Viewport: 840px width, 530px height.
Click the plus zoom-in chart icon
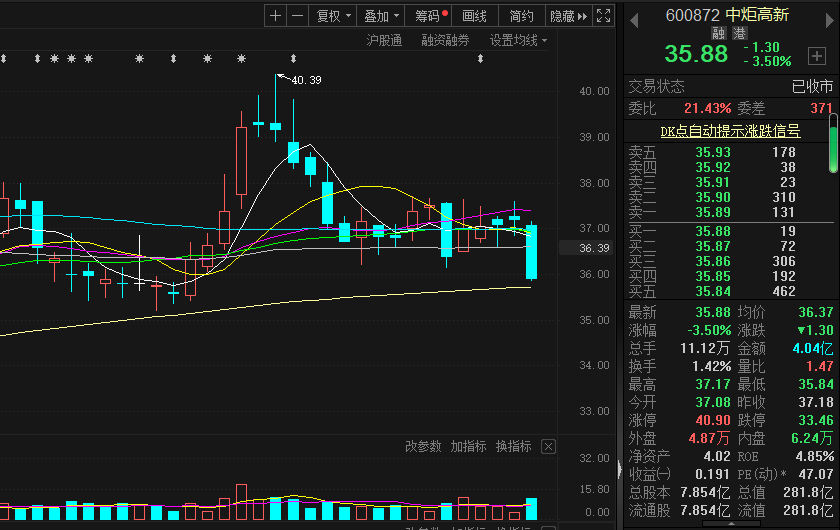(276, 16)
